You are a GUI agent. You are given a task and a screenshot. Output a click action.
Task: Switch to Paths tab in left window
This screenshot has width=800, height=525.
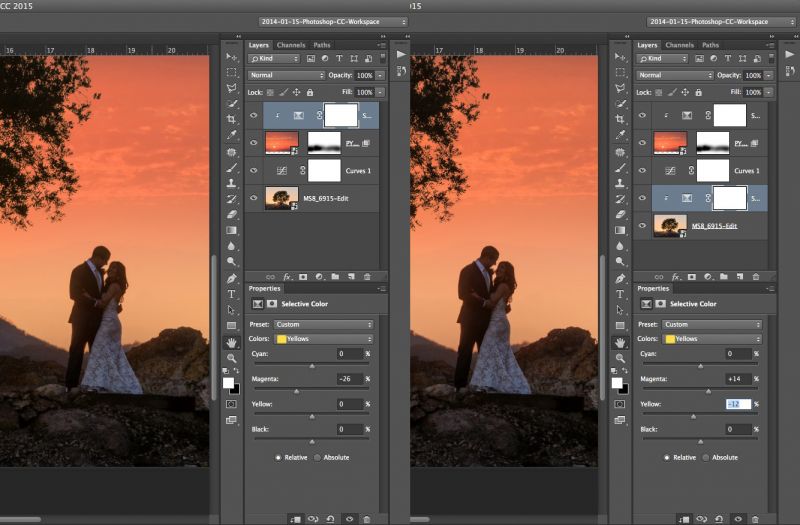(x=322, y=45)
